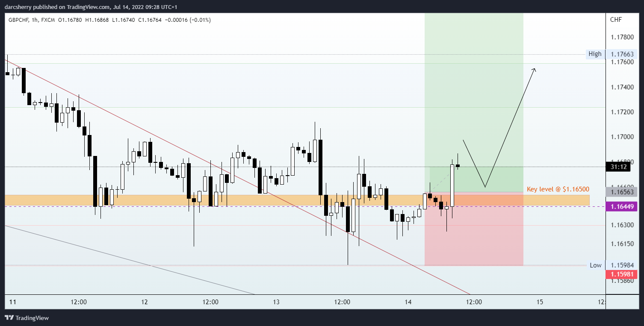
Task: Click the 1.15984 low price value
Action: click(623, 265)
